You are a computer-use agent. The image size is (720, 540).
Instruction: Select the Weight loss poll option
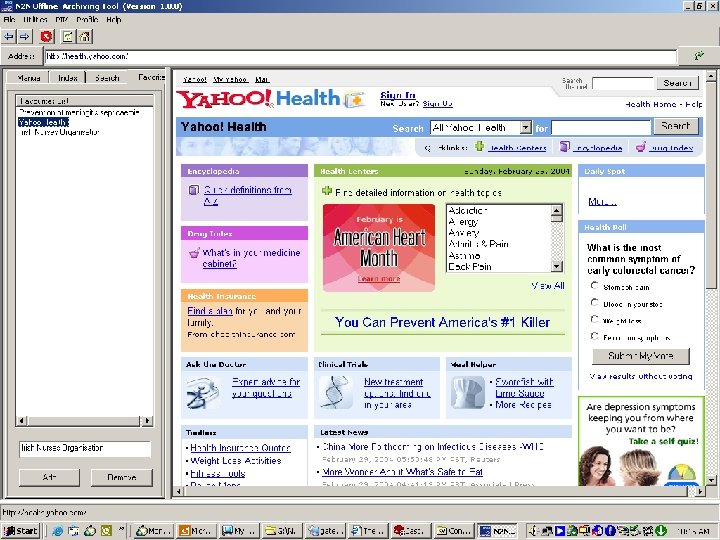594,319
